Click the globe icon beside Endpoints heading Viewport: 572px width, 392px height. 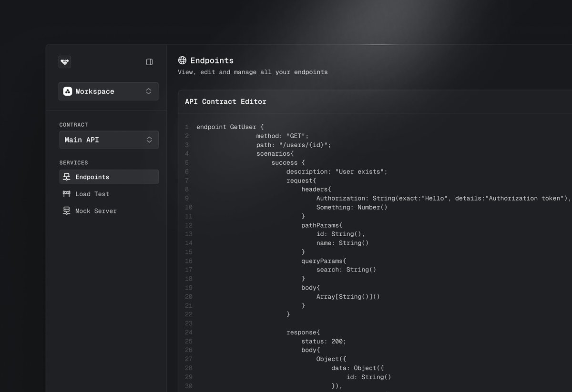[x=182, y=60]
